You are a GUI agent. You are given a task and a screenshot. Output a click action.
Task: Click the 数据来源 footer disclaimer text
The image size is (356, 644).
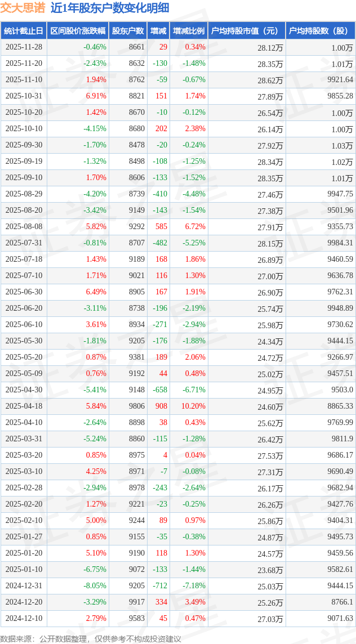91,638
